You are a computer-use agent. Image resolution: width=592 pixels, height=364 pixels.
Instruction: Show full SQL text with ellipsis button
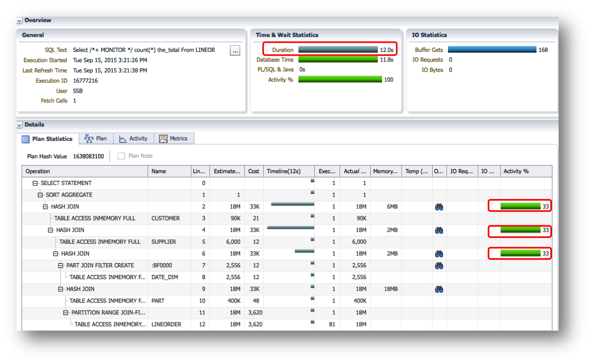tap(235, 50)
